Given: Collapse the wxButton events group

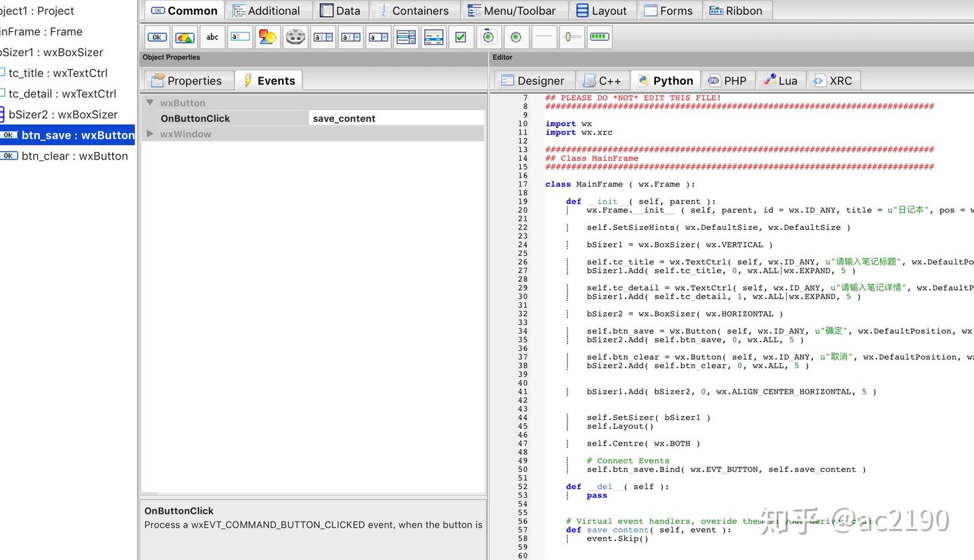Looking at the screenshot, I should 150,103.
